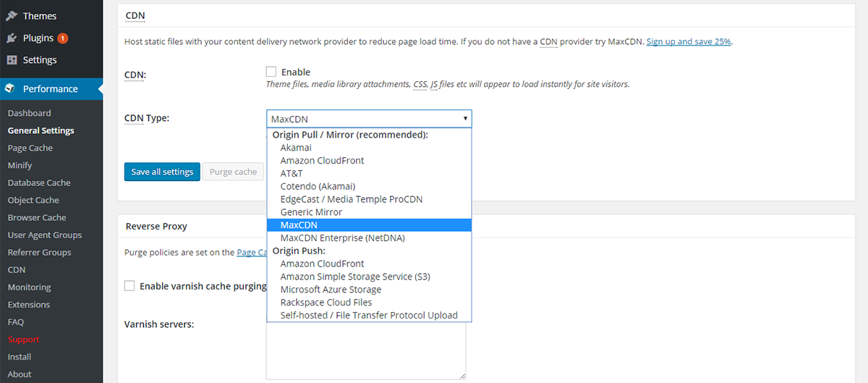Select Amazon CloudFront under Origin Push
Viewport: 868px width, 383px height.
[369, 264]
